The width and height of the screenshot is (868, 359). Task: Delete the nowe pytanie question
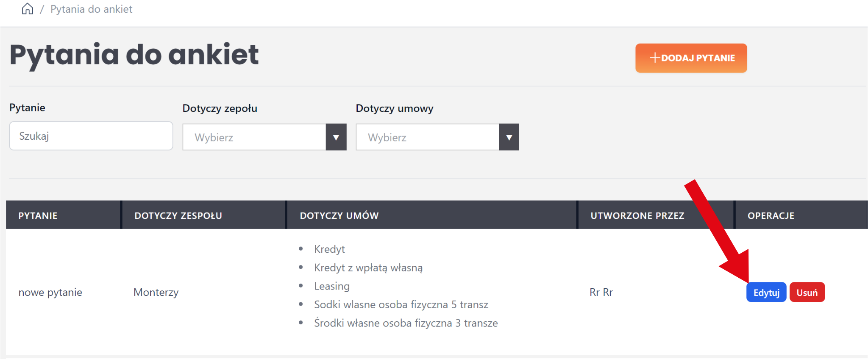807,293
